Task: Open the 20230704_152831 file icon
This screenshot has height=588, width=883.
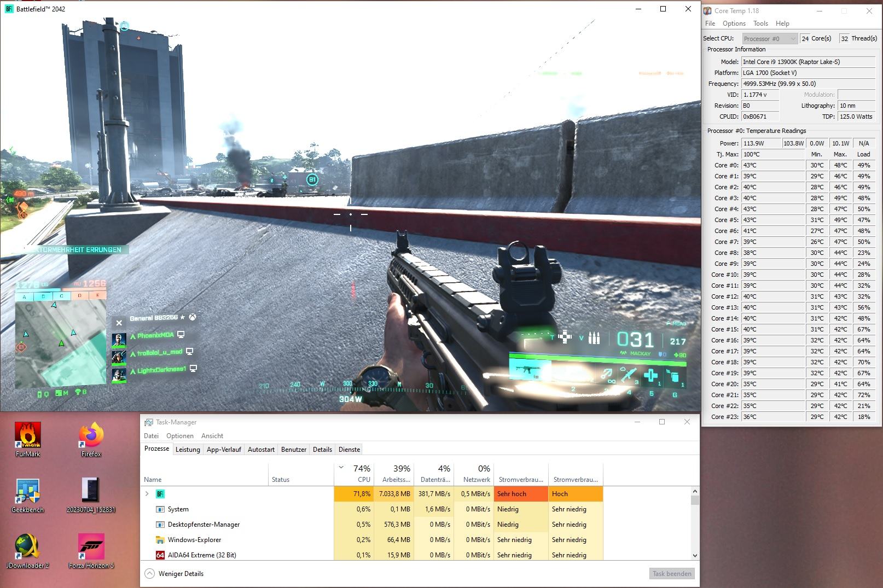Action: click(x=91, y=496)
